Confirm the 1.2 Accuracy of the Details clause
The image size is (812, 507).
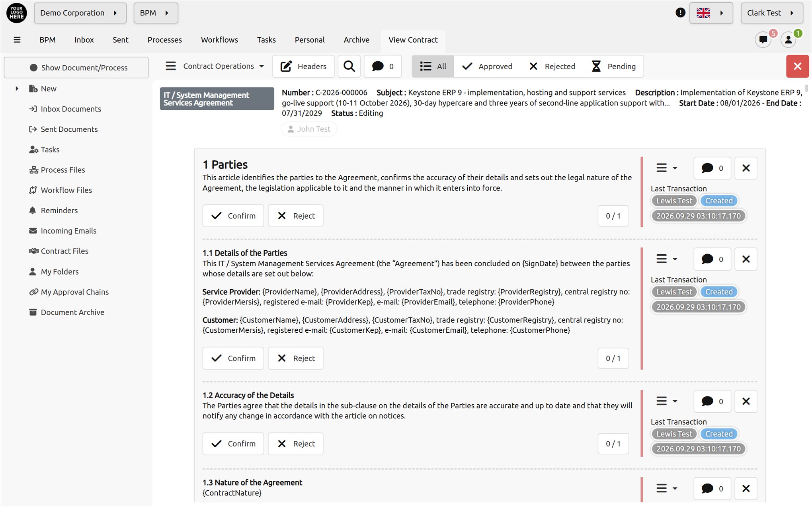click(x=233, y=444)
